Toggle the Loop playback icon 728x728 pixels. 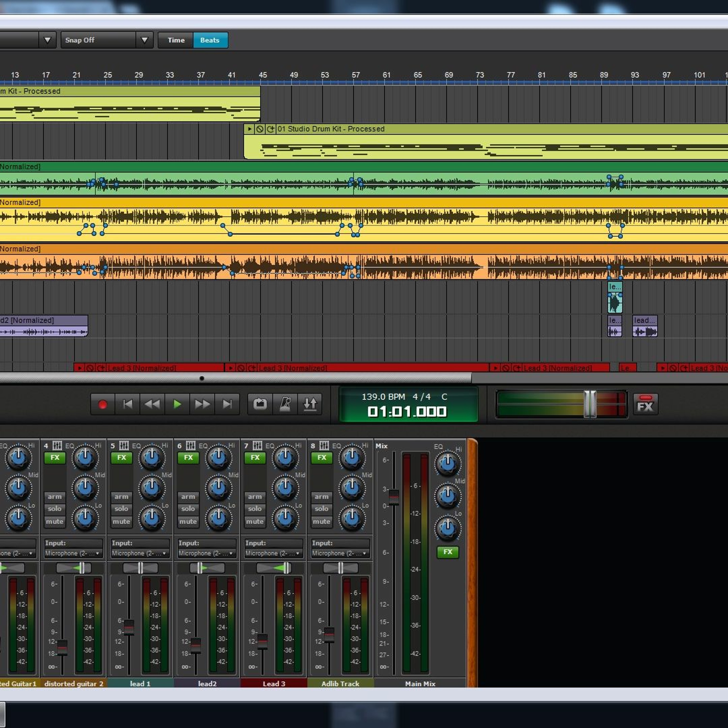(260, 404)
